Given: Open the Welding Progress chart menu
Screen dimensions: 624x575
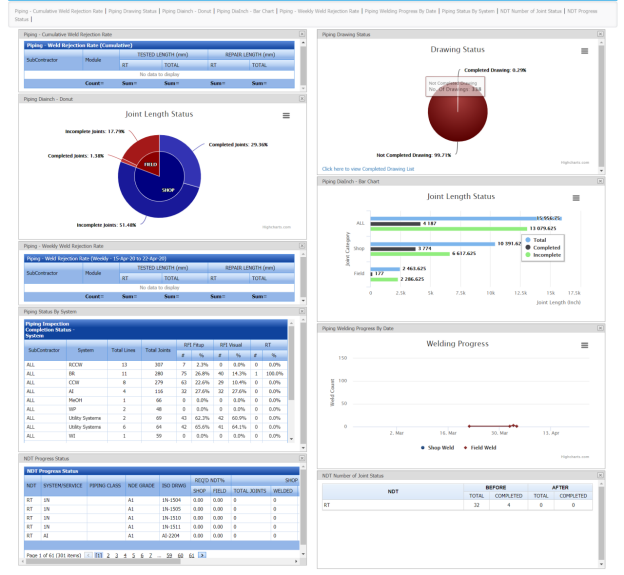Looking at the screenshot, I should [584, 343].
